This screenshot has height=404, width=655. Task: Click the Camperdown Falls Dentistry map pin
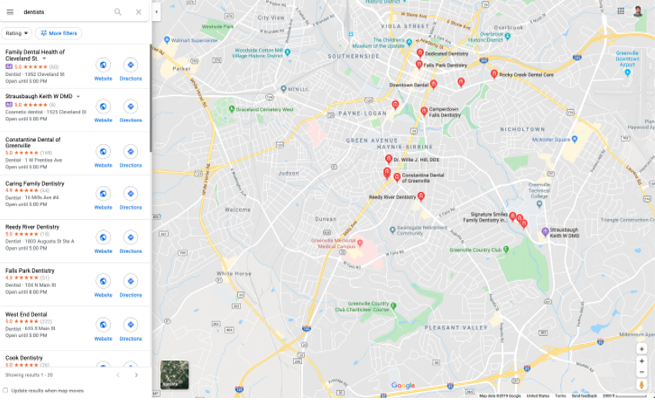click(424, 112)
